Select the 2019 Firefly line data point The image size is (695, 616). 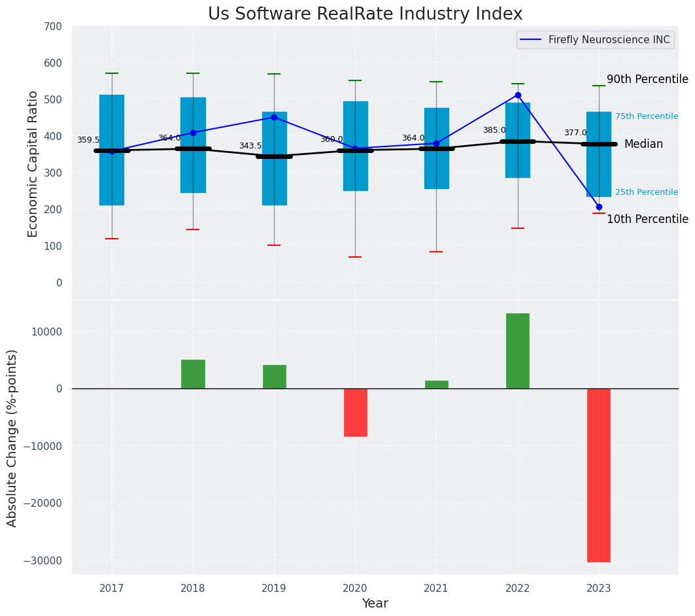pyautogui.click(x=274, y=118)
